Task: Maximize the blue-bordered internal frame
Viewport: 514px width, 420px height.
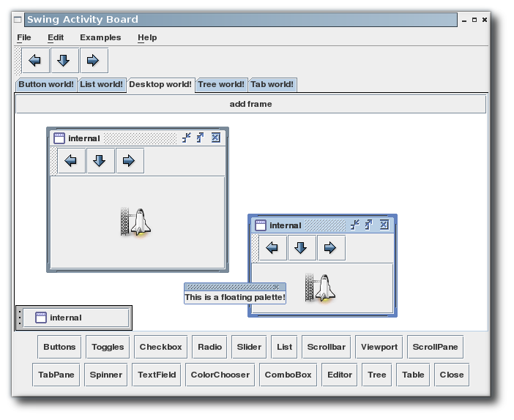Action: (369, 225)
